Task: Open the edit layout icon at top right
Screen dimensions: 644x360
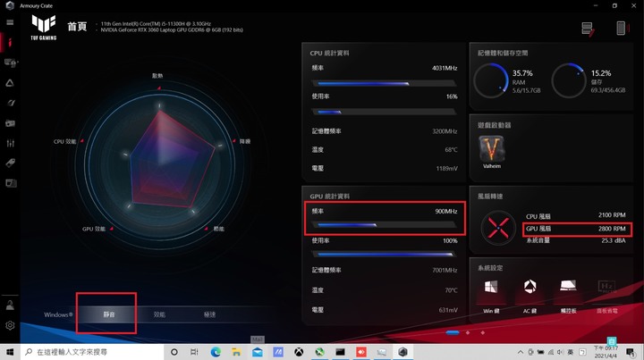Action: click(588, 29)
